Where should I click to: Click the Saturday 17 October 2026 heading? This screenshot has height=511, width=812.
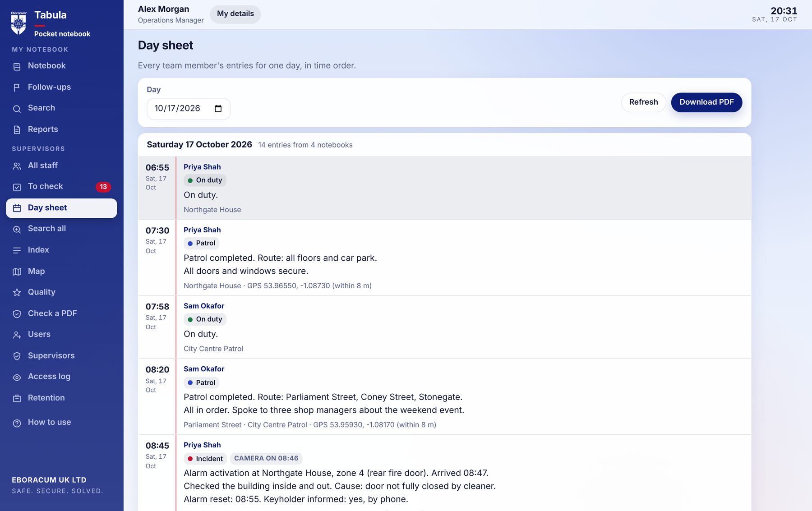coord(199,145)
